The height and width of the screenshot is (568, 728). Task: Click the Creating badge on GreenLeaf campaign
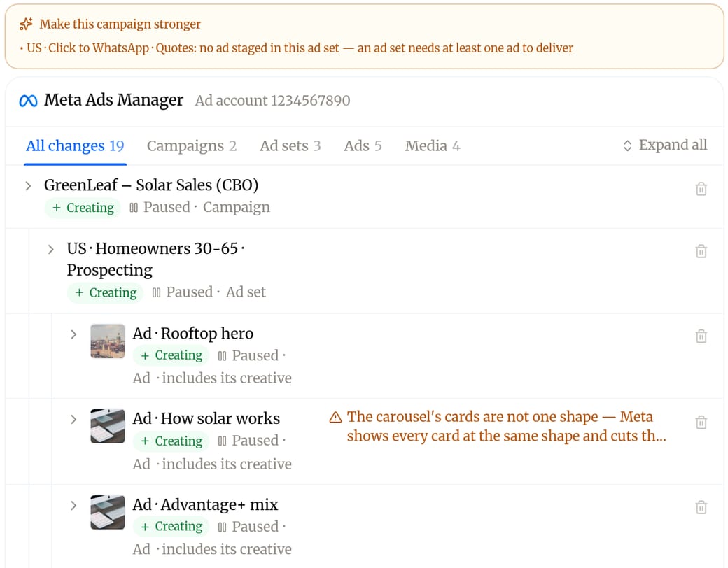pos(83,208)
